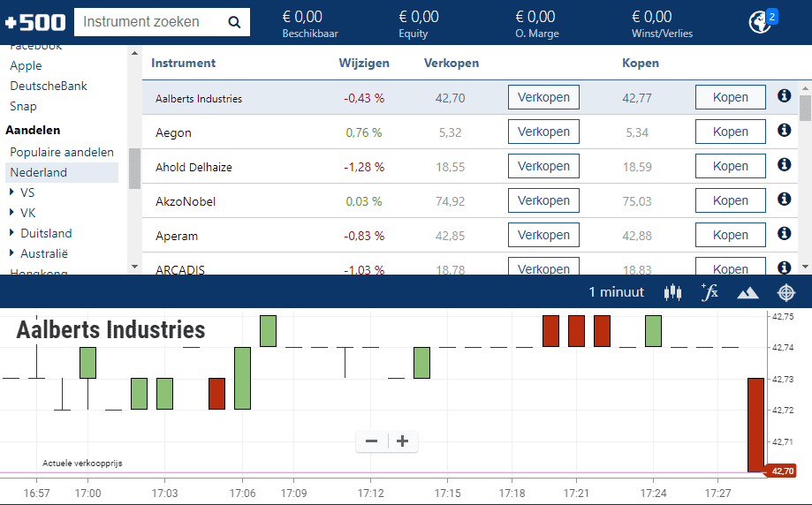Zoom out chart with minus button
Viewport: 812px width, 505px height.
(372, 441)
